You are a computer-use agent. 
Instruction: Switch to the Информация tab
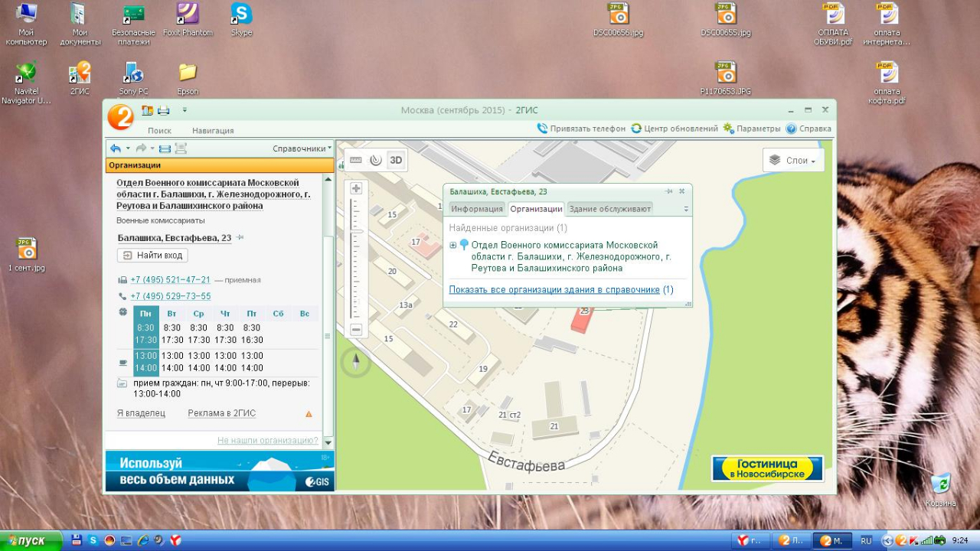pos(476,209)
